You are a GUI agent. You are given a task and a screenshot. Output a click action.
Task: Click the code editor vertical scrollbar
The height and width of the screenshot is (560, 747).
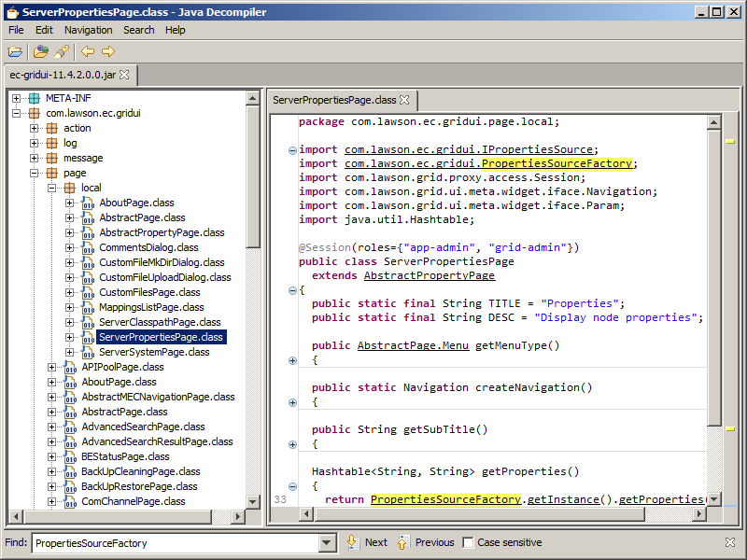click(x=713, y=280)
